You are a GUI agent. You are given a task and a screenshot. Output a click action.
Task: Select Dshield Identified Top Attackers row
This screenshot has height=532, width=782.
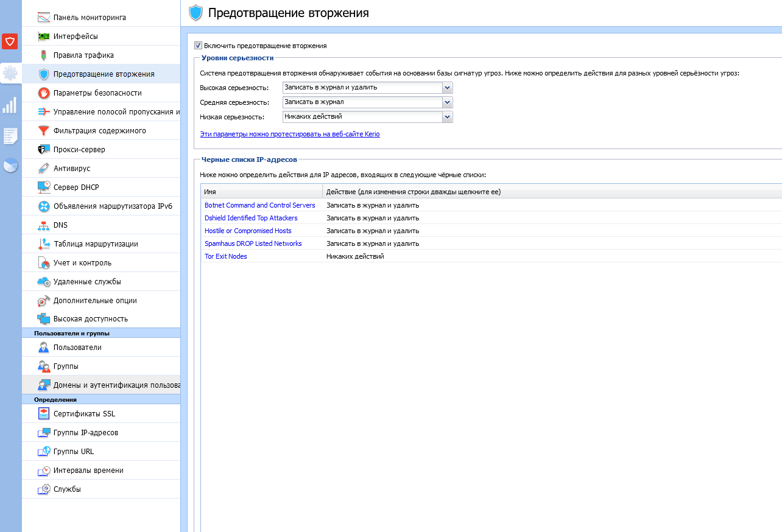click(x=491, y=218)
